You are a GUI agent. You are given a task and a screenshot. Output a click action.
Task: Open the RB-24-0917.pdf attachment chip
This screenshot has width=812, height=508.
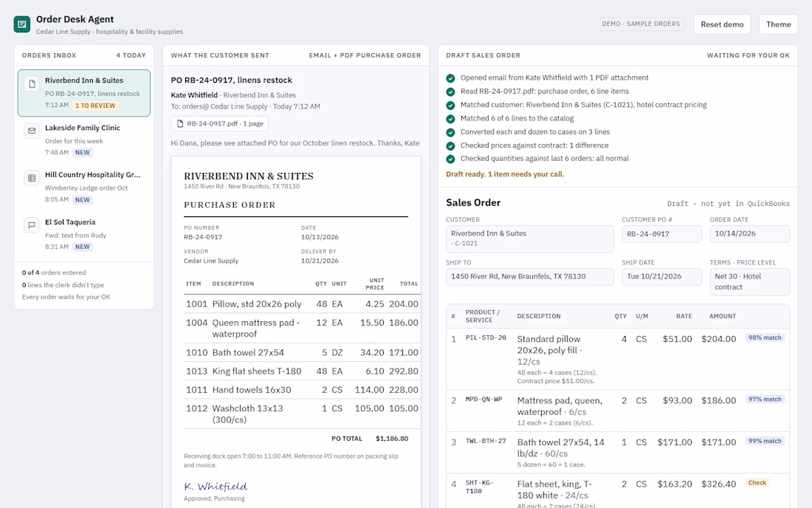click(219, 124)
